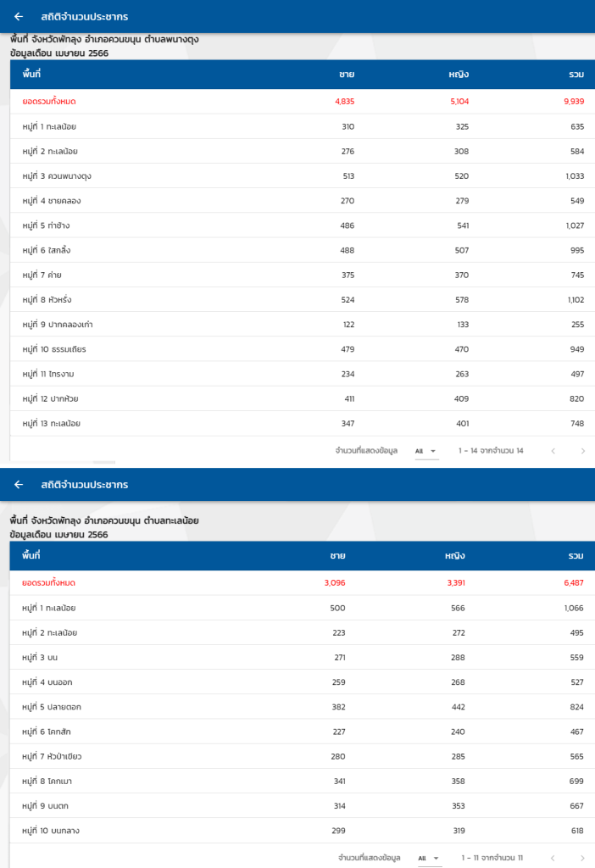Click รวม column header in ตำบลพนางตุง table
The image size is (595, 868).
pyautogui.click(x=576, y=75)
